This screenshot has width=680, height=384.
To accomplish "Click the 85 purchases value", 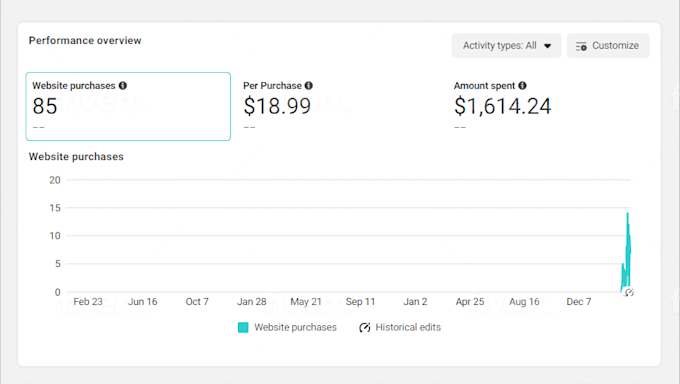I will click(x=45, y=106).
